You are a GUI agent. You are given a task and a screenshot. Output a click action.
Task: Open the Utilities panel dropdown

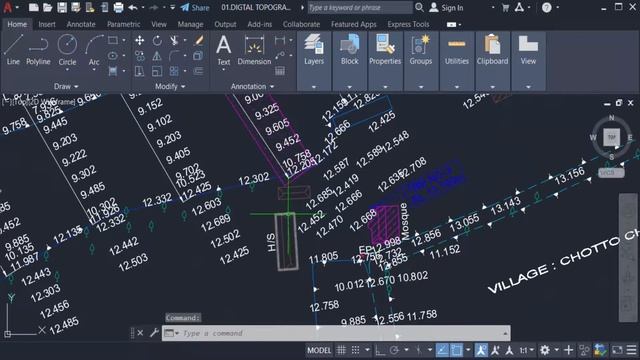[x=457, y=87]
